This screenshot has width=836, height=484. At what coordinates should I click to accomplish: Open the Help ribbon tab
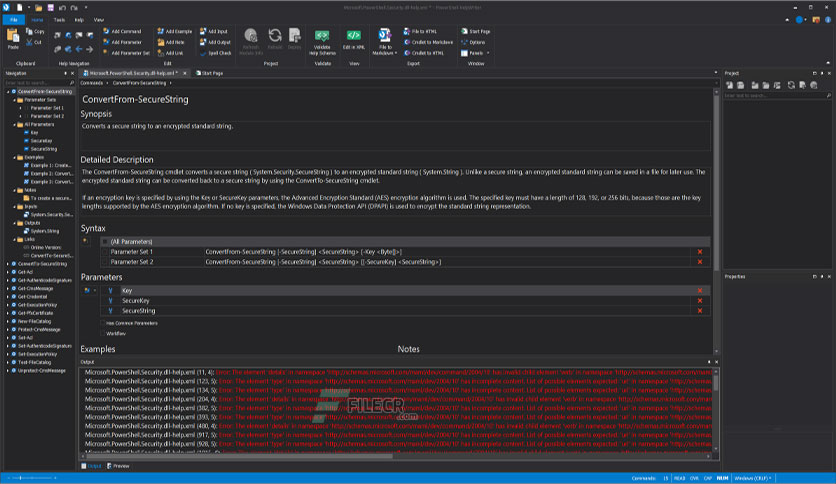click(79, 20)
